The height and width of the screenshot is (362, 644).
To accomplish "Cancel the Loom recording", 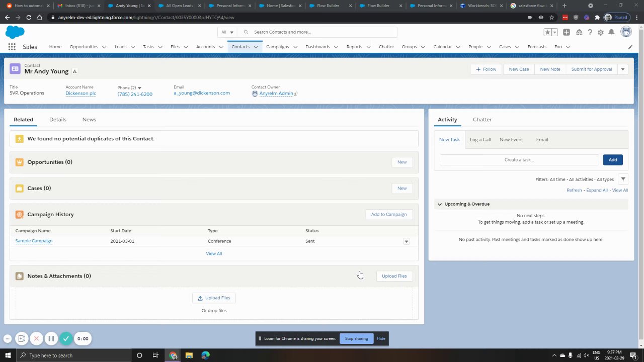I will [x=36, y=338].
